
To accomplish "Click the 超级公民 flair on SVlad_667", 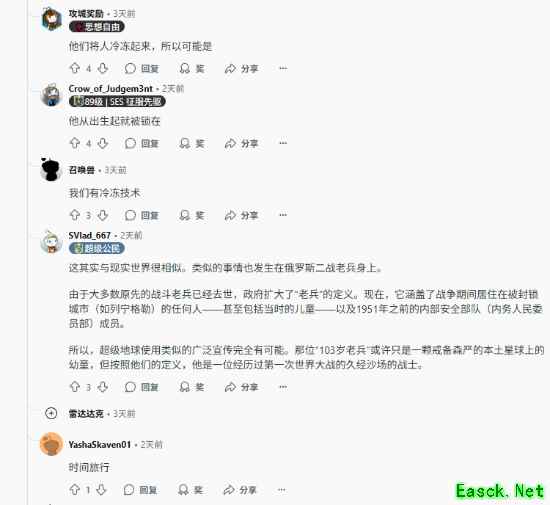I will click(96, 248).
